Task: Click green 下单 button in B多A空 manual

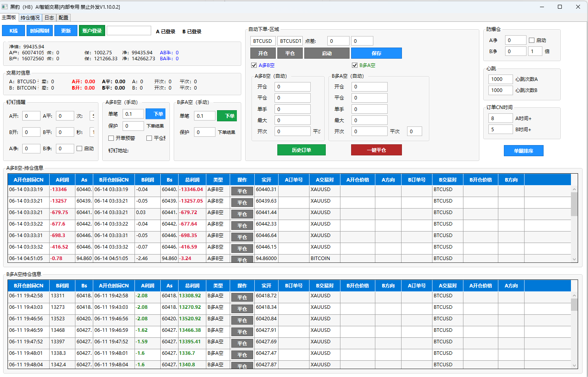Action: (x=227, y=116)
